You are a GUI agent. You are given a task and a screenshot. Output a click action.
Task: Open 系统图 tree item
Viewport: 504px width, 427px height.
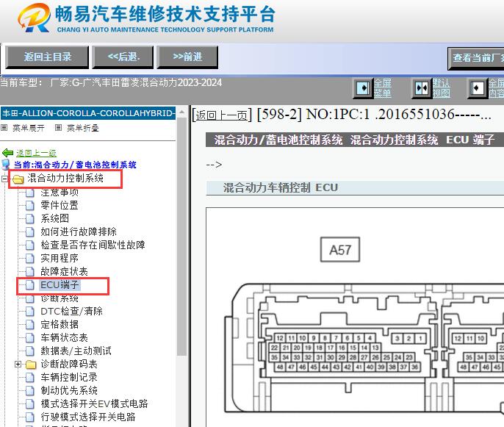click(x=54, y=218)
